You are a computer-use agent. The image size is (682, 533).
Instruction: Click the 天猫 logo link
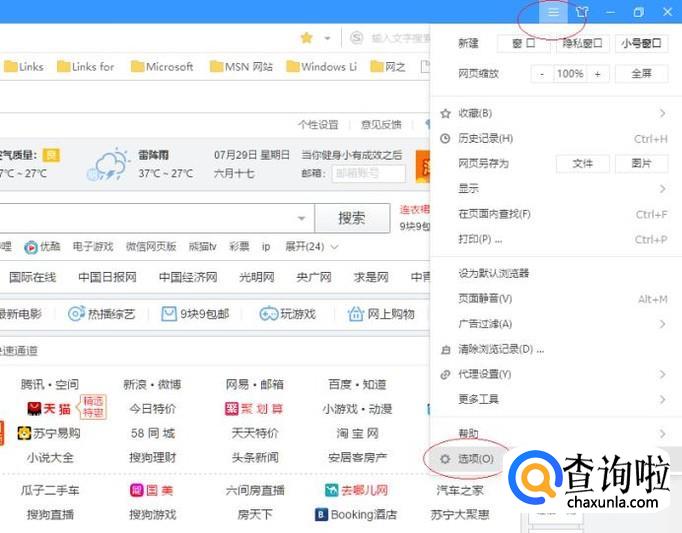pos(49,409)
